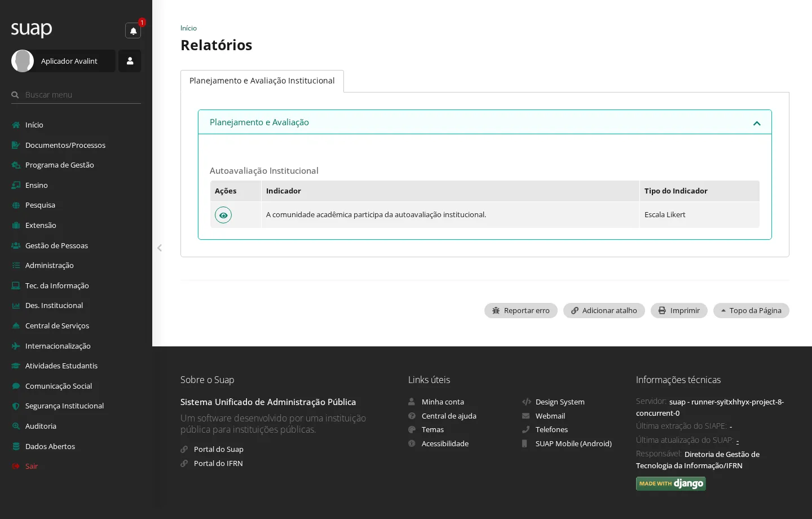Viewport: 812px width, 519px height.
Task: Open the SUAP Mobile (Android) link
Action: pos(573,443)
